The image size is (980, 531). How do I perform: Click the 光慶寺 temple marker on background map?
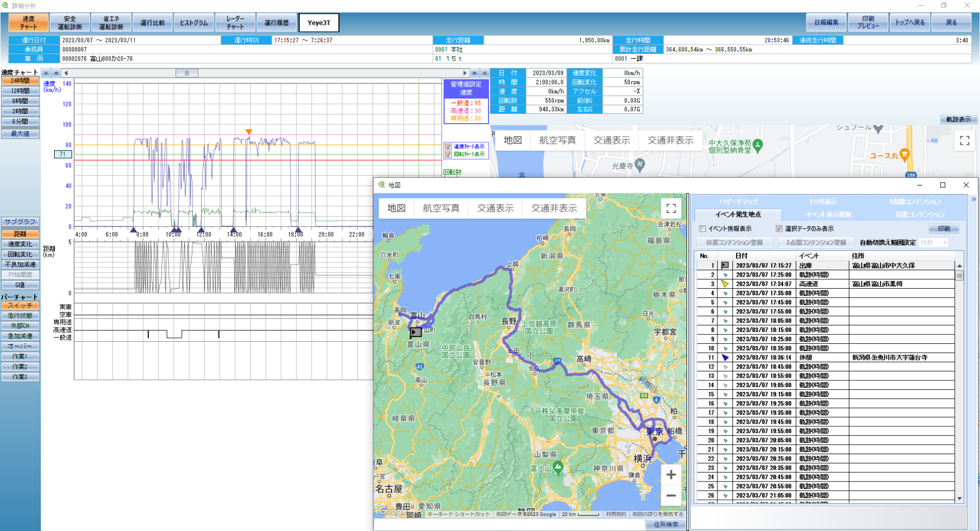640,164
